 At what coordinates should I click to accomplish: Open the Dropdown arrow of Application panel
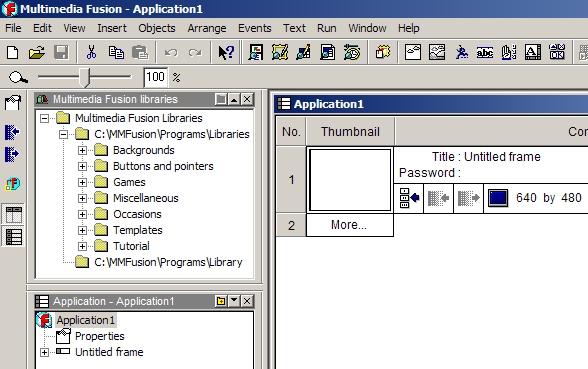click(234, 301)
